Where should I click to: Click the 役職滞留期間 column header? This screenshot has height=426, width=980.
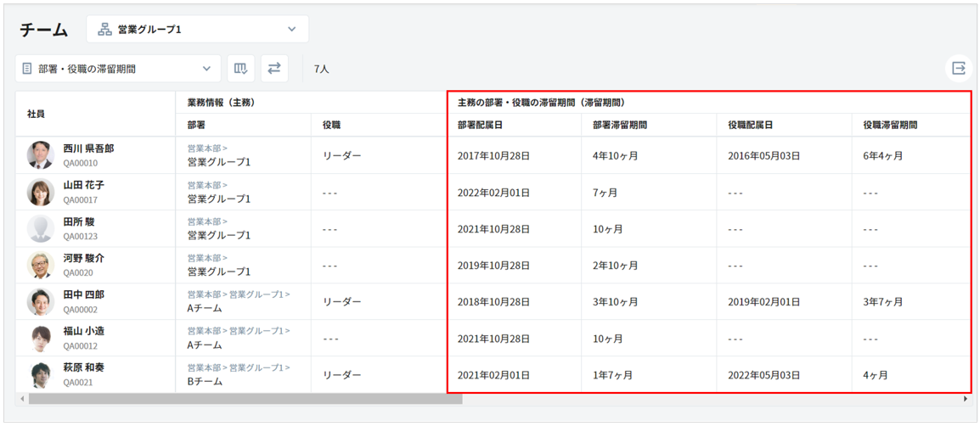(x=890, y=125)
